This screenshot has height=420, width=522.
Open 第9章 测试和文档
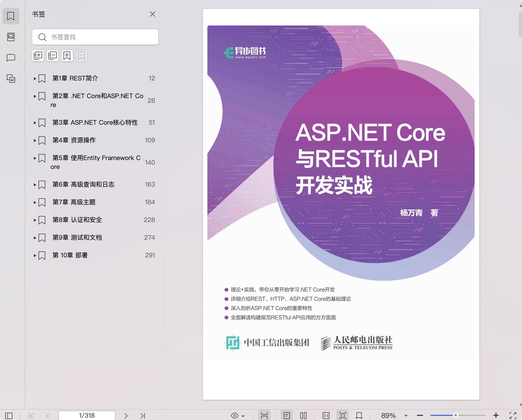point(77,238)
